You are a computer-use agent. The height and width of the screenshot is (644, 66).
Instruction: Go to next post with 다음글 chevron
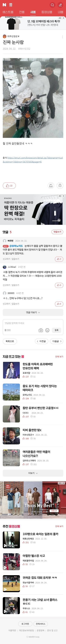[x=57, y=341]
